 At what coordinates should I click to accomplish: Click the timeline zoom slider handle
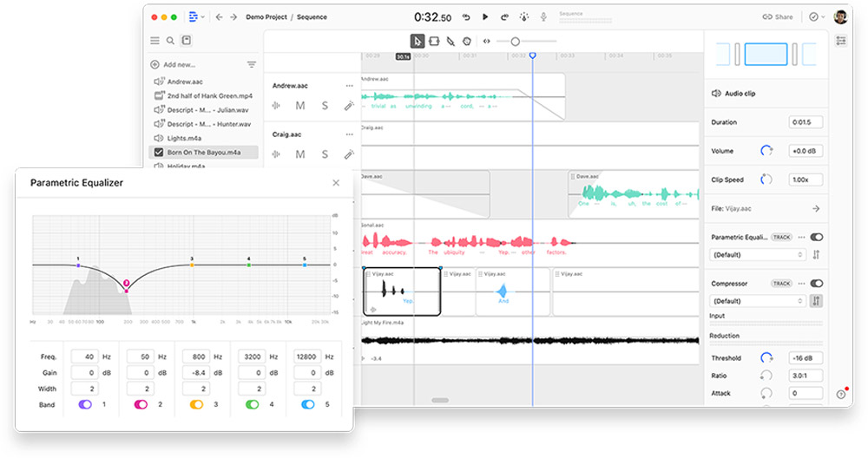pyautogui.click(x=515, y=41)
